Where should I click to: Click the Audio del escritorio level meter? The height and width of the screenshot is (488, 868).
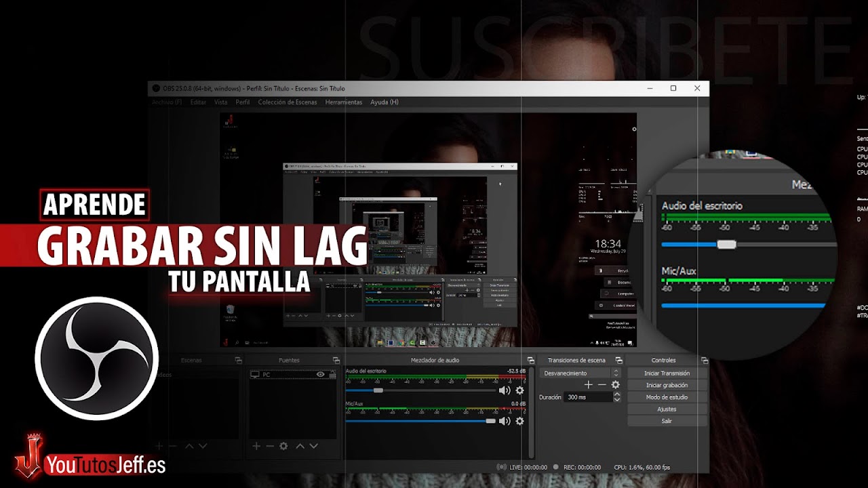coord(436,378)
